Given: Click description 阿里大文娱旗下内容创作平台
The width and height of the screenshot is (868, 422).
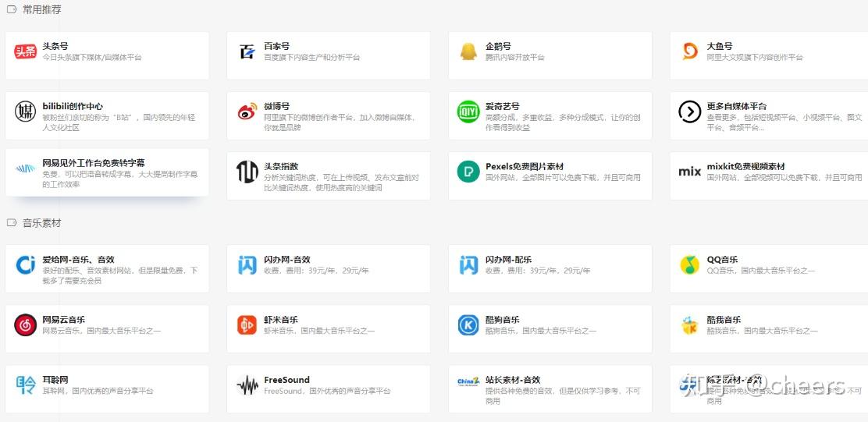Looking at the screenshot, I should 755,57.
